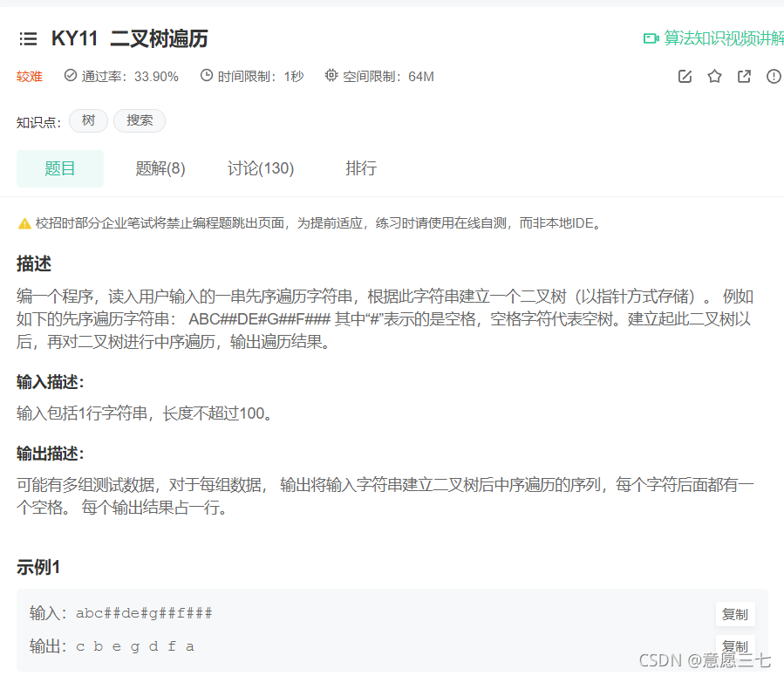The width and height of the screenshot is (784, 676).
Task: Open the report exclamation icon
Action: tap(773, 76)
